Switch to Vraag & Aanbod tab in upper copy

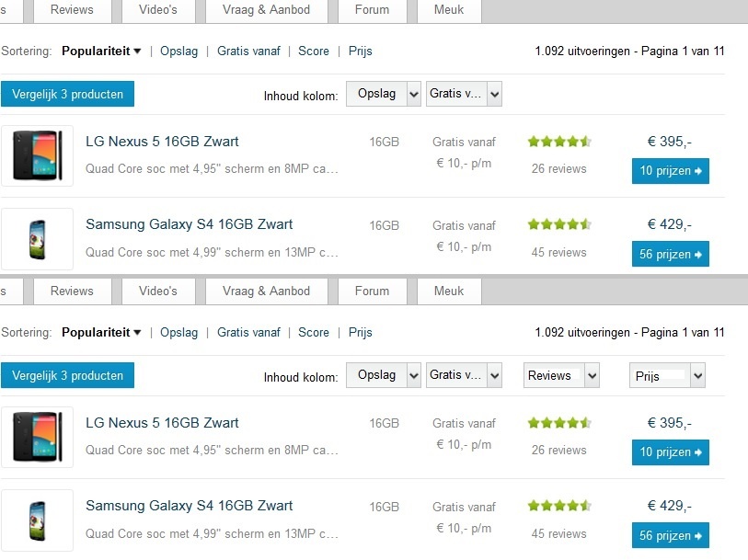click(266, 10)
